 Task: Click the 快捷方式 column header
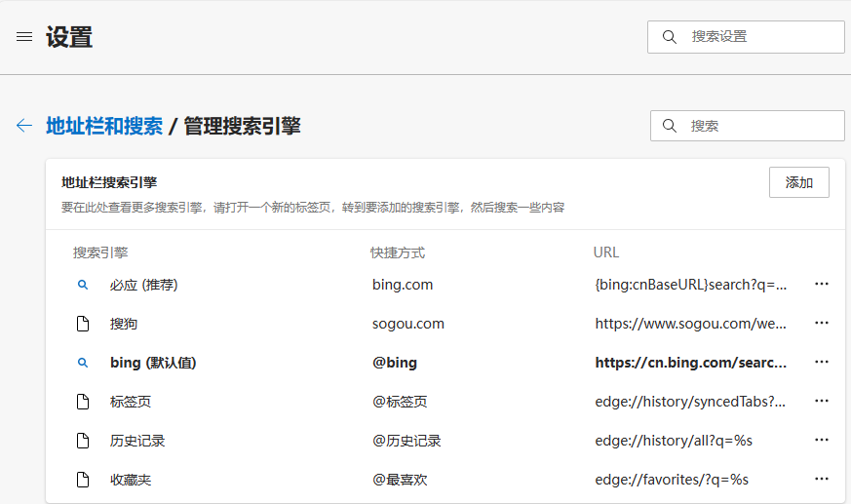(398, 252)
